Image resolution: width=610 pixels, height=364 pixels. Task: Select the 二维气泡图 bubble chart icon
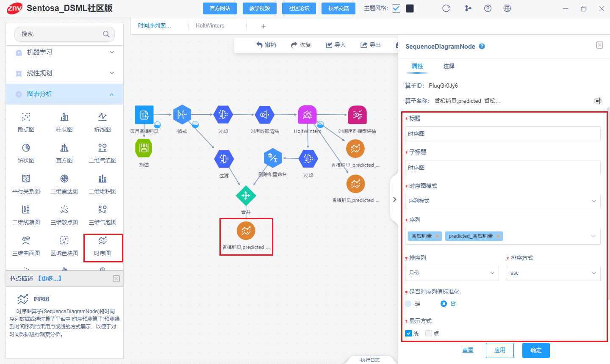tap(103, 148)
